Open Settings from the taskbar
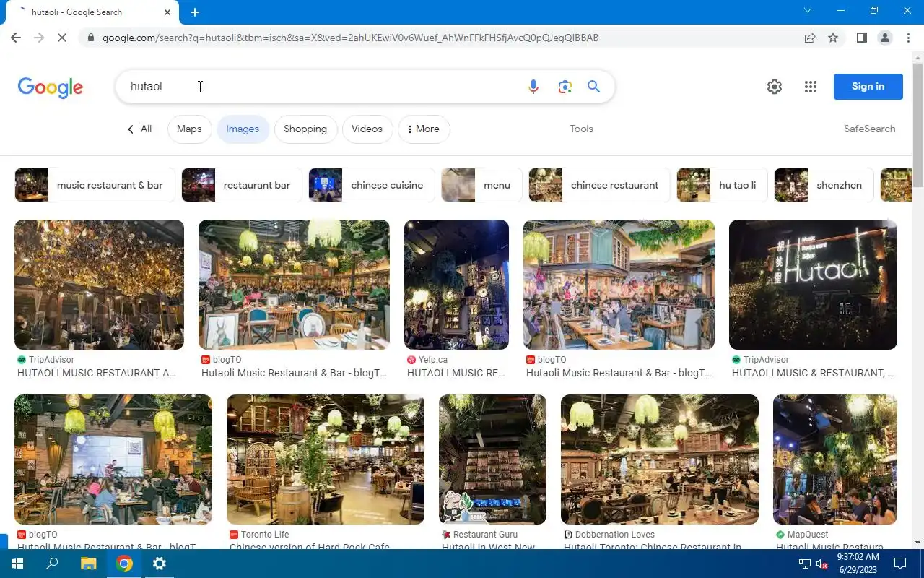 [x=160, y=564]
